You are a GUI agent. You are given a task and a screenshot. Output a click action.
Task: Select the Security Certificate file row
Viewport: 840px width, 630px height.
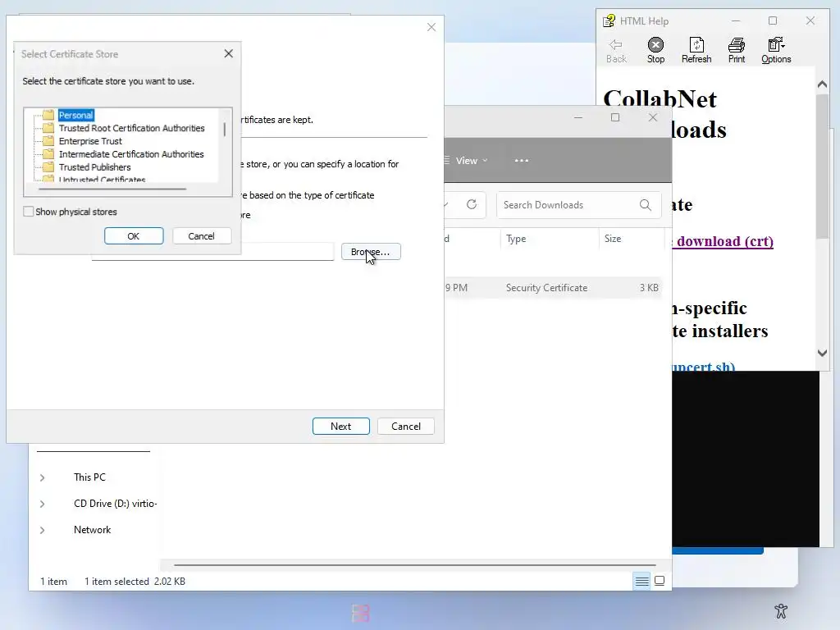552,288
